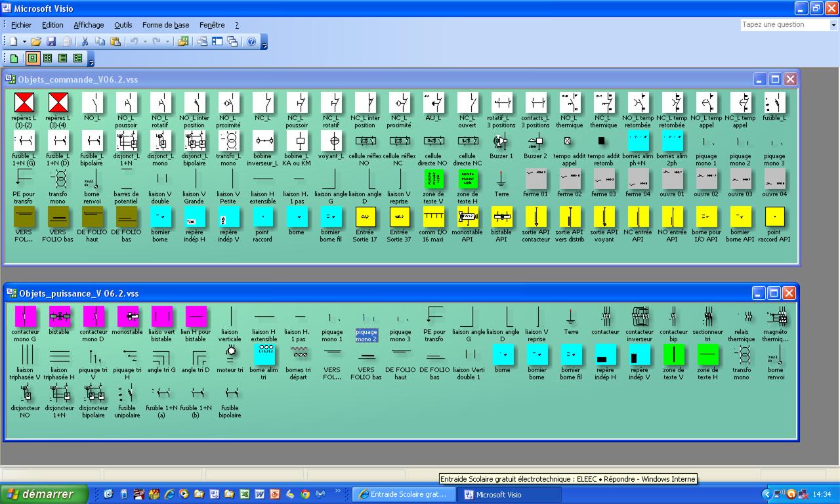840x504 pixels.
Task: Toggle the icons only stencil view
Action: pos(47,58)
